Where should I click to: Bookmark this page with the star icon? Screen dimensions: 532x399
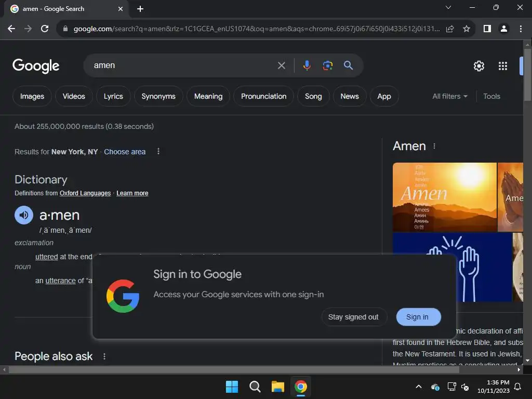pos(467,29)
